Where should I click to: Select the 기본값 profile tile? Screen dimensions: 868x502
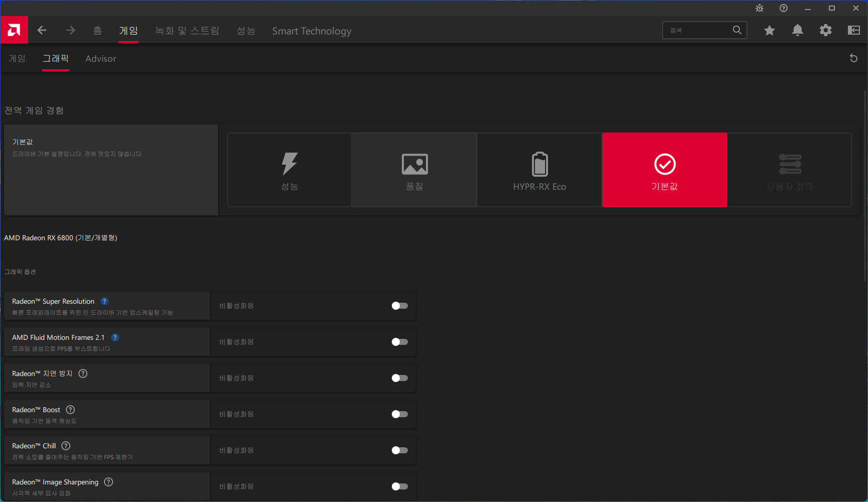tap(665, 170)
